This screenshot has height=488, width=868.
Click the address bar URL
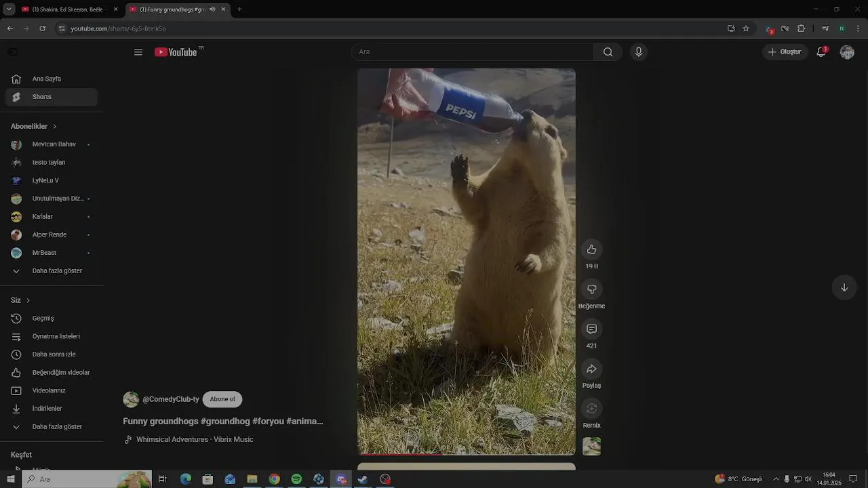[x=118, y=28]
